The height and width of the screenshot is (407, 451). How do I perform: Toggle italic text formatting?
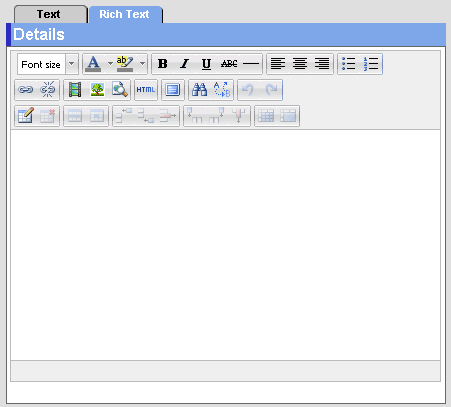tap(185, 64)
